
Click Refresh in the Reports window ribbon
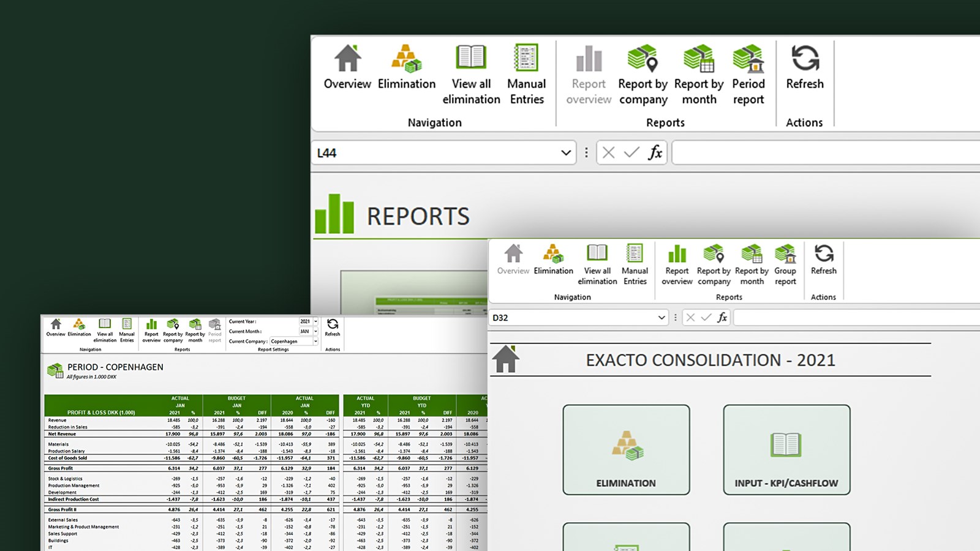click(x=805, y=67)
